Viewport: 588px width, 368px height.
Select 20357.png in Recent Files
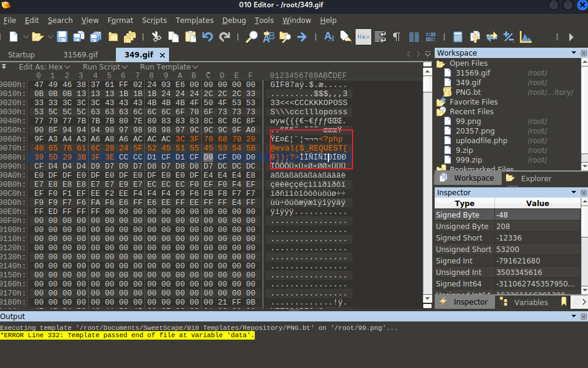(x=475, y=131)
